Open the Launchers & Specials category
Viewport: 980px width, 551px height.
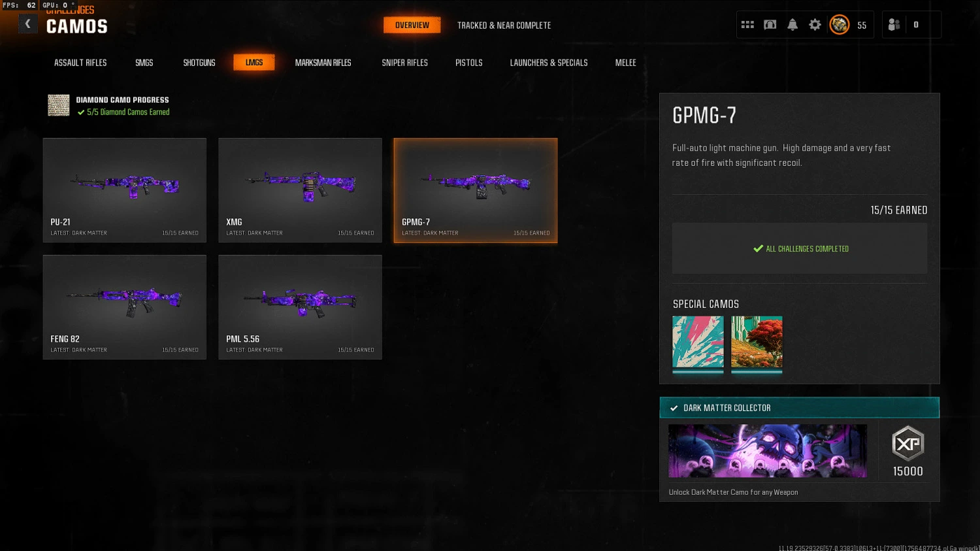coord(549,63)
